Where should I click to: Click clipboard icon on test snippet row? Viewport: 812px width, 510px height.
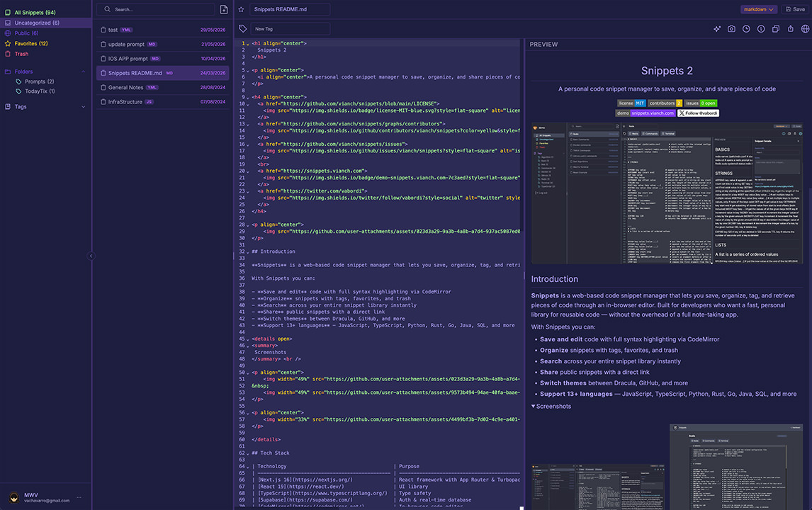point(103,30)
